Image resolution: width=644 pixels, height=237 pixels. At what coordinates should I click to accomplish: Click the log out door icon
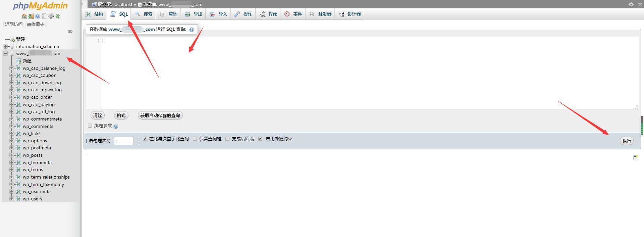point(31,16)
